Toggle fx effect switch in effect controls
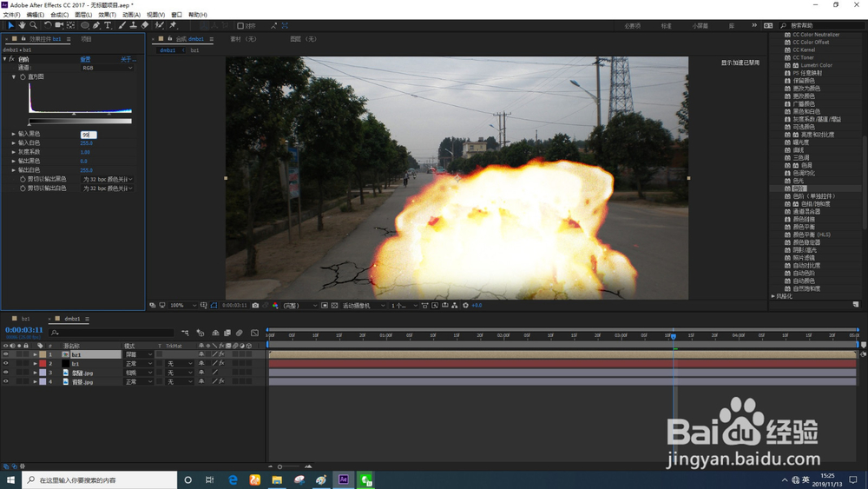Screen dimensions: 868x489 tap(11, 59)
